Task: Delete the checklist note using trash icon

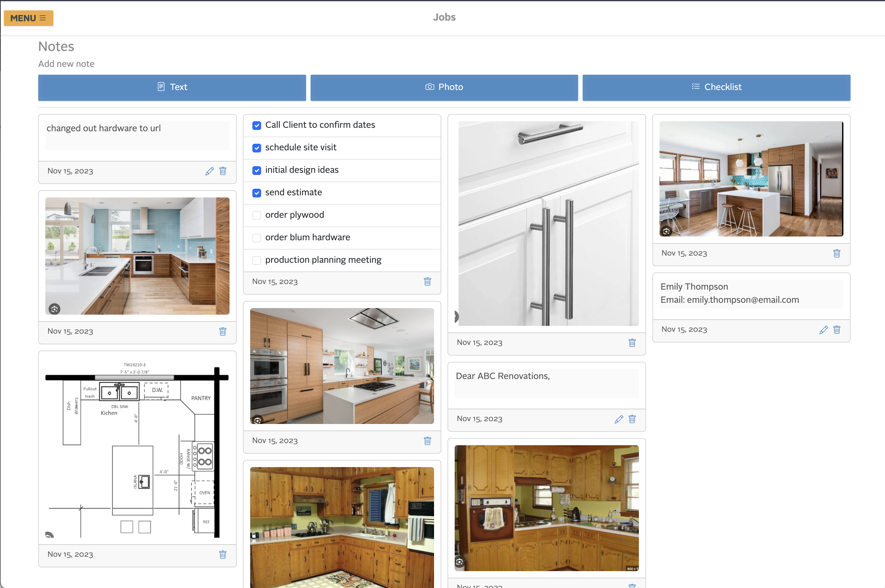Action: click(x=427, y=282)
